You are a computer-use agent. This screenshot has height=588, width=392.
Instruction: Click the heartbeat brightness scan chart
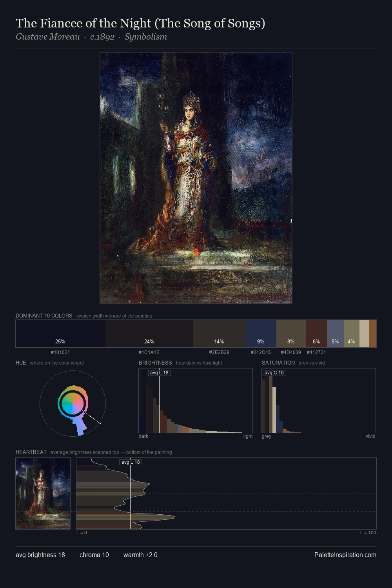226,494
